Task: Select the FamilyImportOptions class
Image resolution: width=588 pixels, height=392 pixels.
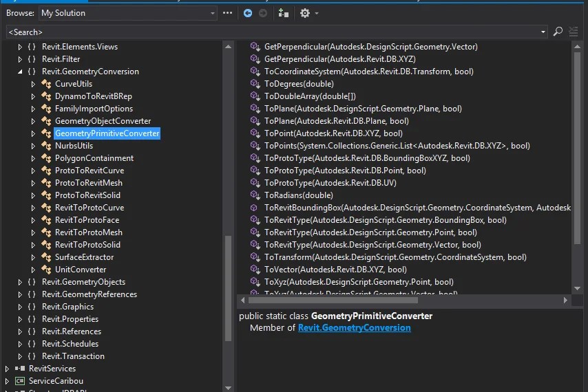Action: click(x=94, y=109)
